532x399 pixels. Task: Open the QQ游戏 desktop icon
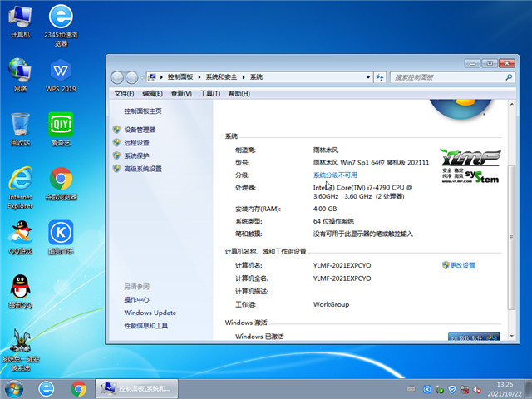coord(20,238)
